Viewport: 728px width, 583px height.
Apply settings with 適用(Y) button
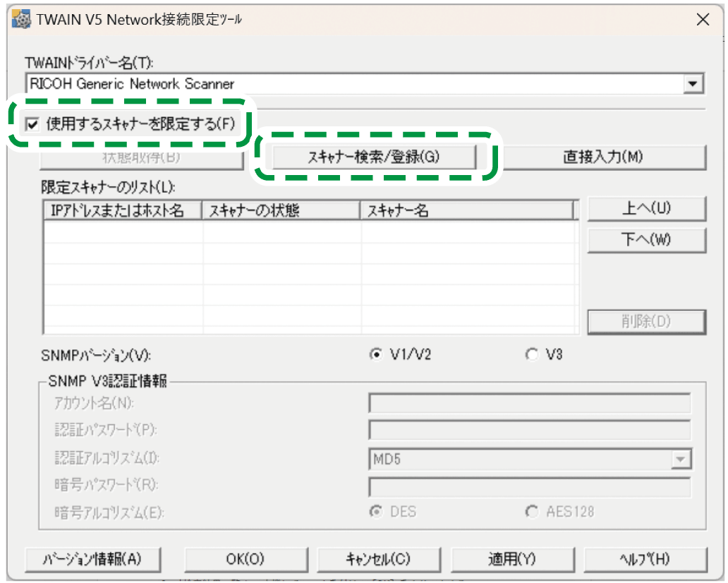click(x=511, y=559)
